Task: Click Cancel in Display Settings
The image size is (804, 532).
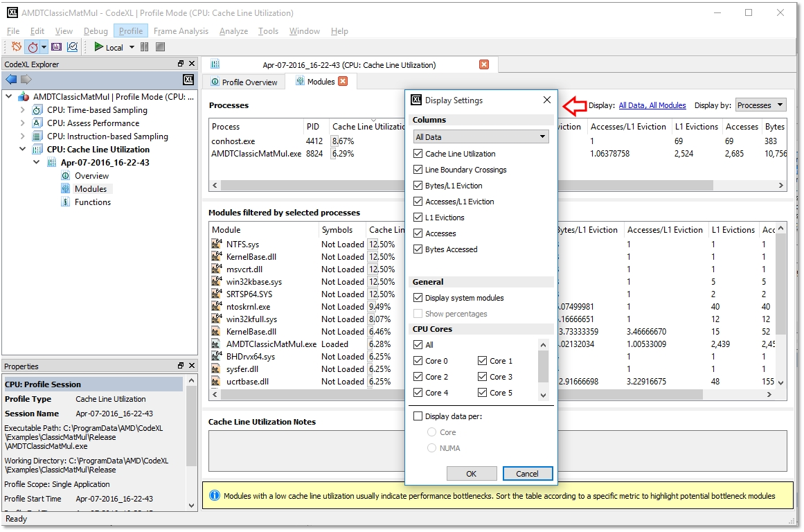Action: 527,474
